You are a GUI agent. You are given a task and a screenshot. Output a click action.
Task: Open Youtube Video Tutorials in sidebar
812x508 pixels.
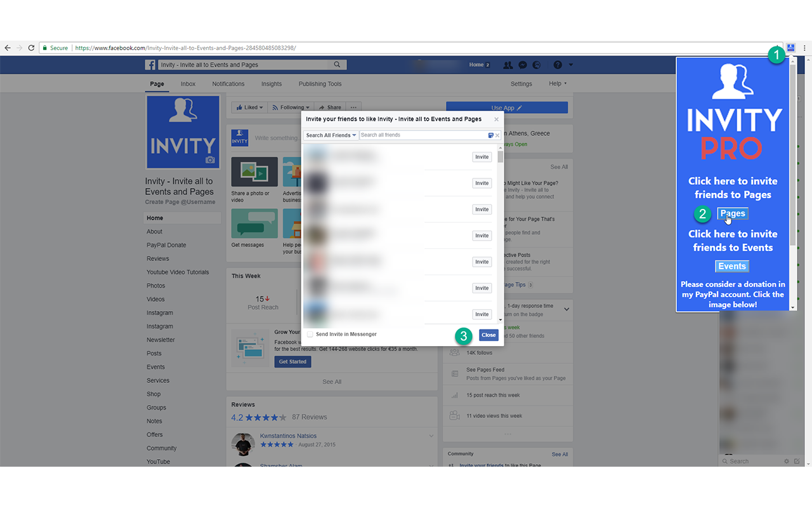click(x=178, y=272)
